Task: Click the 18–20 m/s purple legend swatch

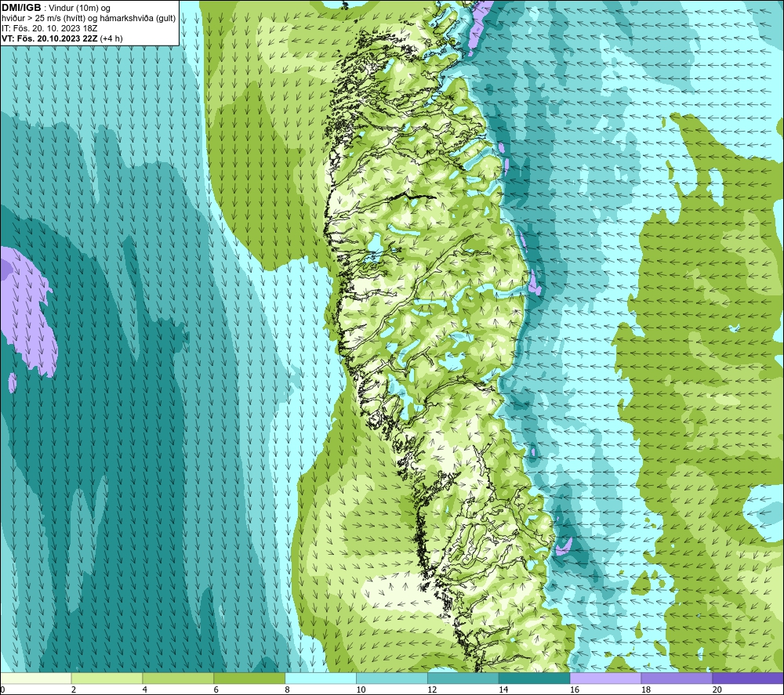Action: 677,678
